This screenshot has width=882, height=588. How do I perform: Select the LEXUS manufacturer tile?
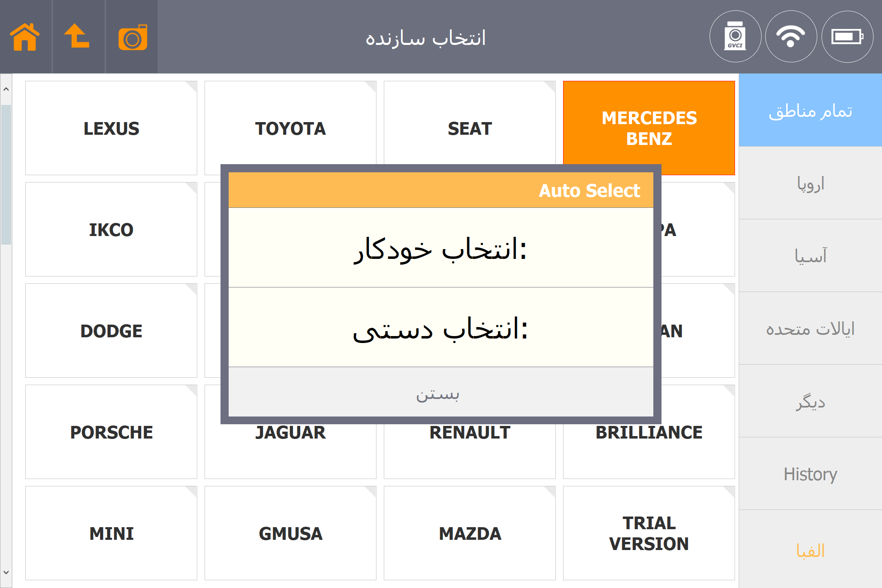[x=111, y=128]
